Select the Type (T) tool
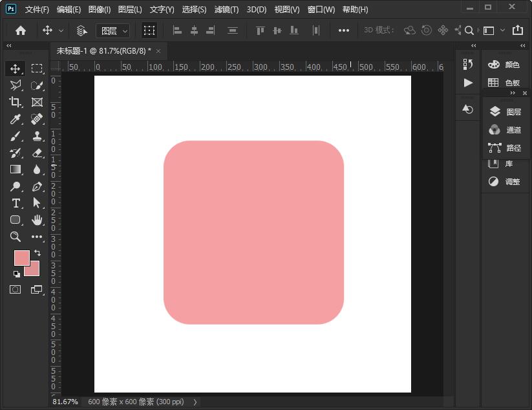532x410 pixels. pyautogui.click(x=16, y=203)
